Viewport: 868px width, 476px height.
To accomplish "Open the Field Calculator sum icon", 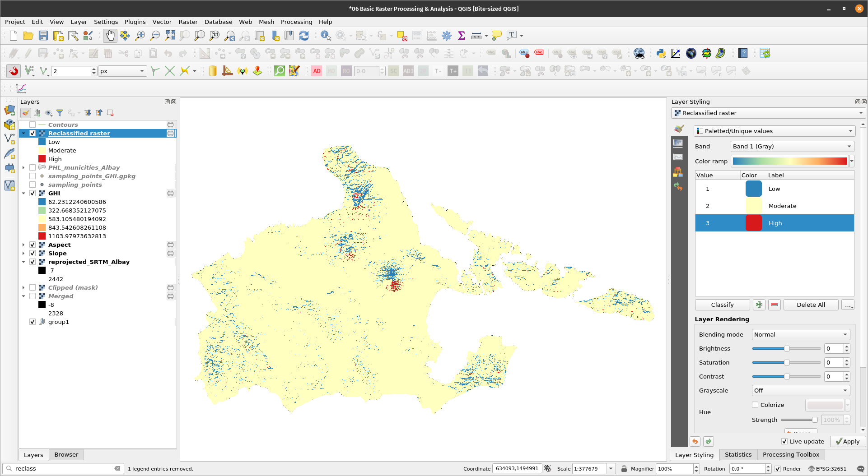I will pos(461,36).
